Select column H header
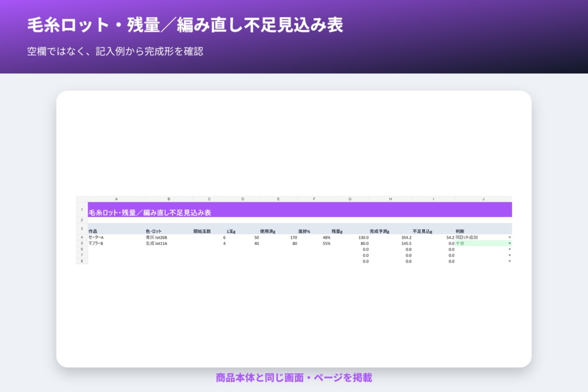This screenshot has height=392, width=588. pyautogui.click(x=390, y=199)
